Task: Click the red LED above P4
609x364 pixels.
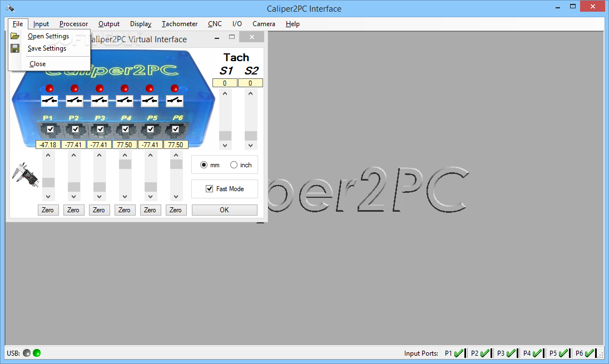Action: (x=125, y=88)
